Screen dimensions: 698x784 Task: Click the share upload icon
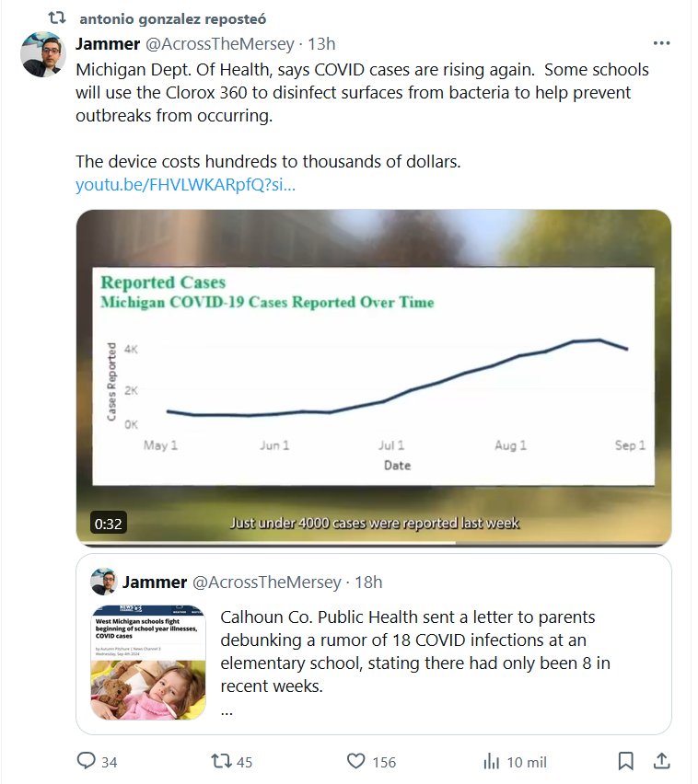(661, 761)
